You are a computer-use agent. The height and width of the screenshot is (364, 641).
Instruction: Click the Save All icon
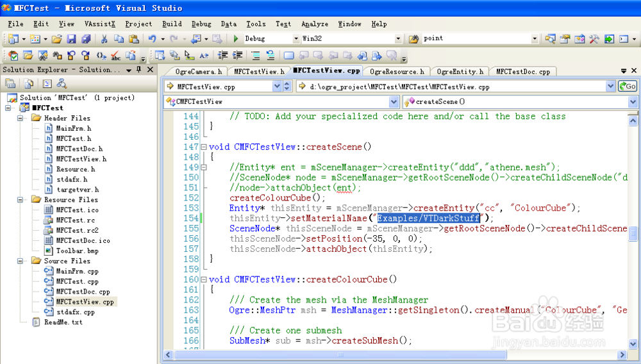pos(86,39)
